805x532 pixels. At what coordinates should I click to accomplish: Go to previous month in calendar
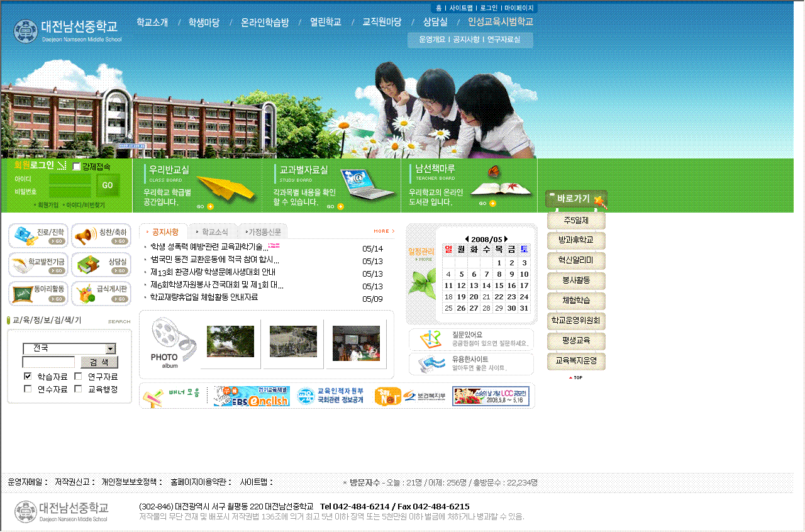467,239
